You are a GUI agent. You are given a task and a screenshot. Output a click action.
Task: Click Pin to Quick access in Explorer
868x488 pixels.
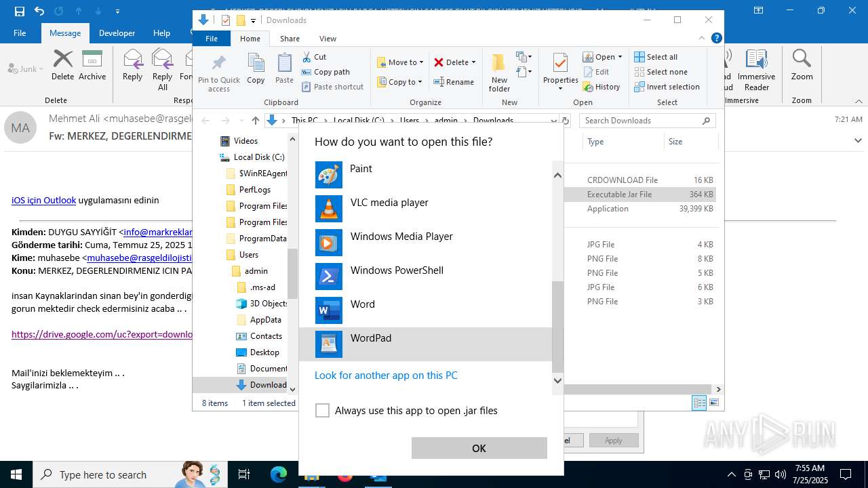pos(219,73)
